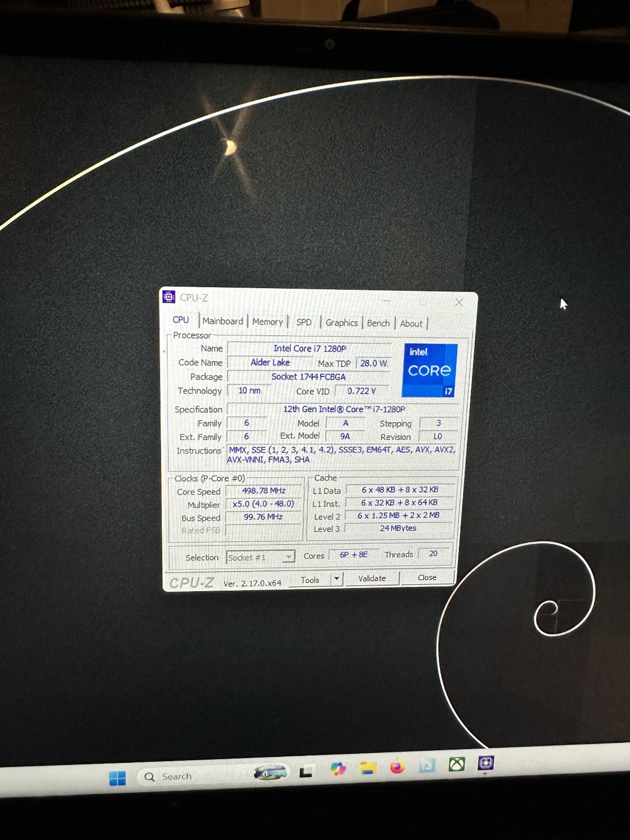Click the Tools button
The width and height of the screenshot is (630, 840).
(x=310, y=580)
